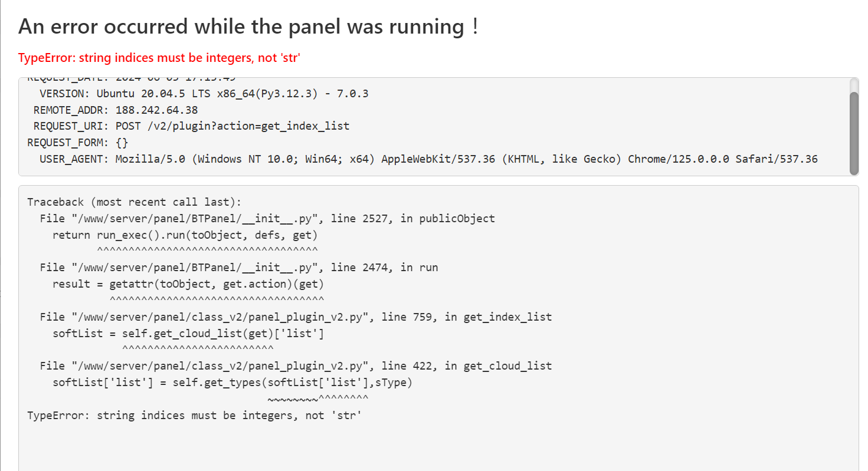Viewport: 868px width, 471px height.
Task: Click the "return run_exec().run" code line
Action: pyautogui.click(x=185, y=235)
